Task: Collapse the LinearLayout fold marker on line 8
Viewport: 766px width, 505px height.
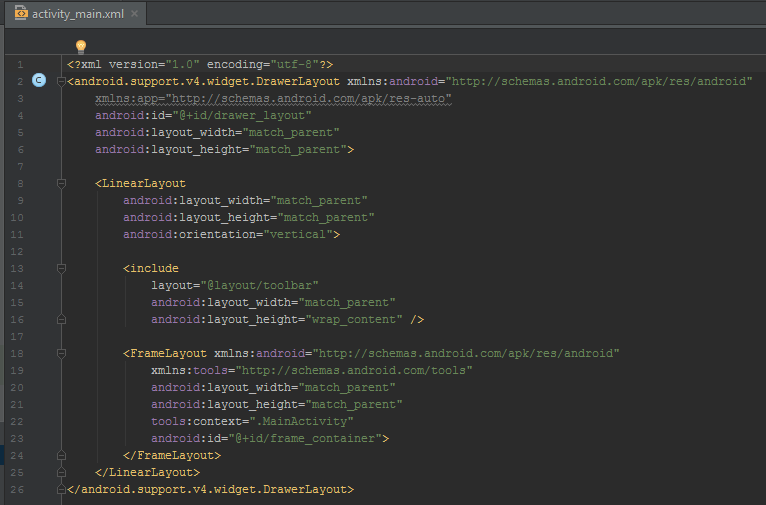Action: tap(61, 184)
